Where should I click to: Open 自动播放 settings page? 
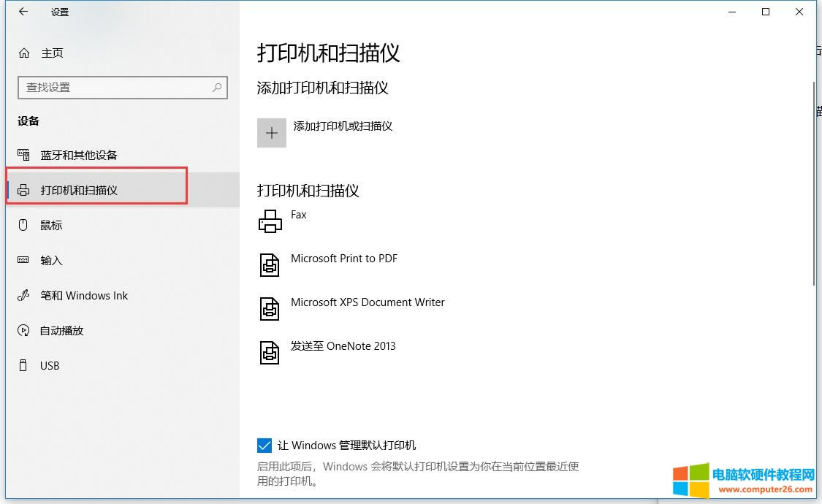click(123, 330)
